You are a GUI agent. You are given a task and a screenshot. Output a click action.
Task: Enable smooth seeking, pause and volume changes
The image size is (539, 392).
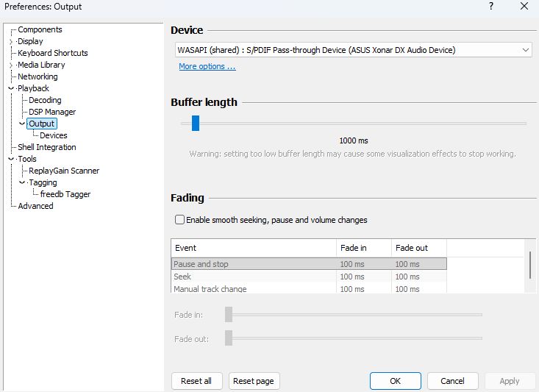179,220
